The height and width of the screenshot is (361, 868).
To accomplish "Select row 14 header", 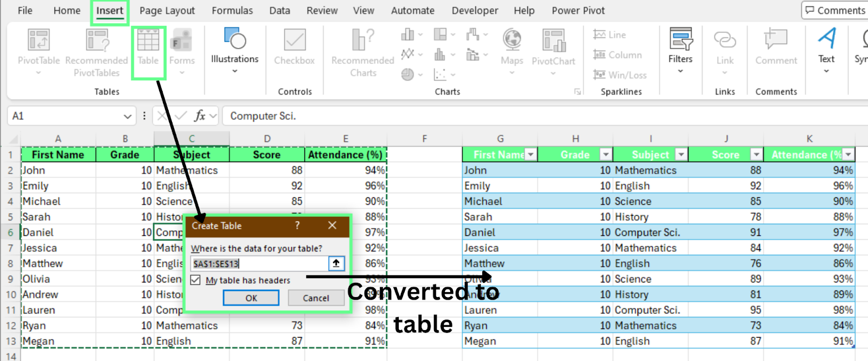I will (x=10, y=356).
